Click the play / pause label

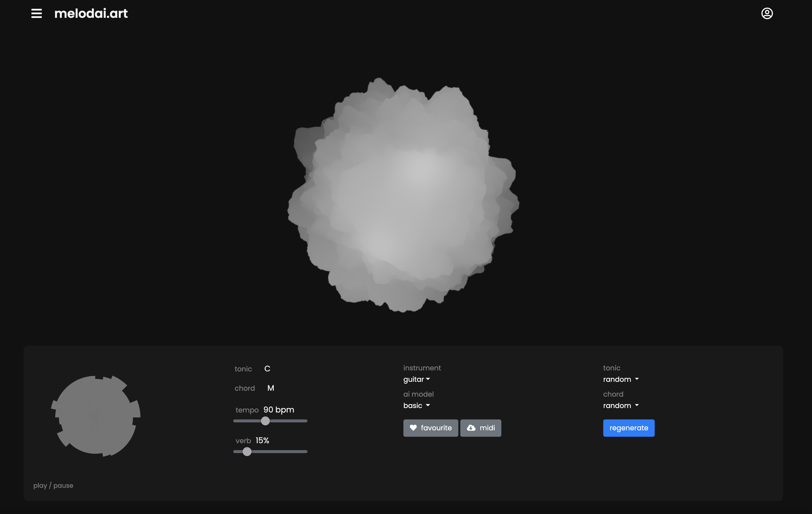(x=53, y=485)
